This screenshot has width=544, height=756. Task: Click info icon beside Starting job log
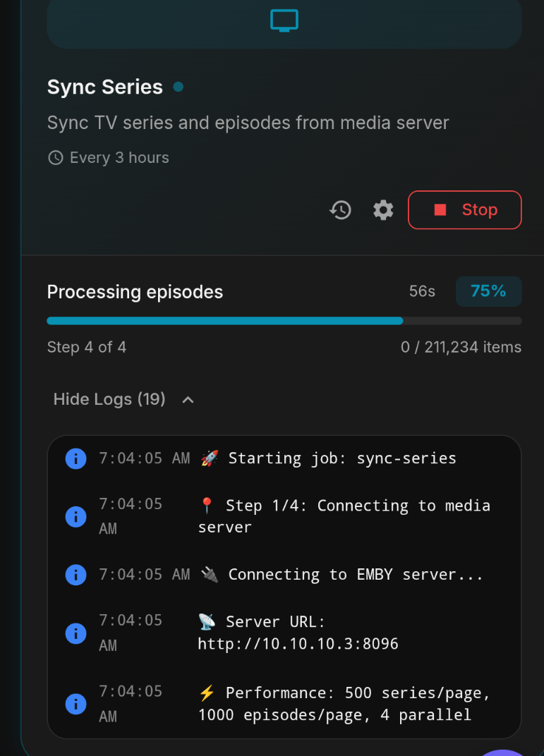(x=75, y=458)
